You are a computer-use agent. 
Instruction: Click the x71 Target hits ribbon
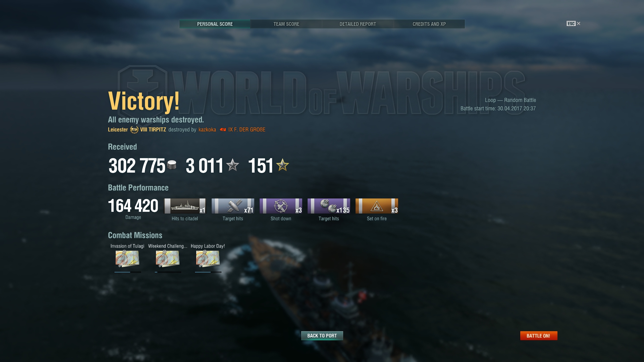pyautogui.click(x=233, y=206)
